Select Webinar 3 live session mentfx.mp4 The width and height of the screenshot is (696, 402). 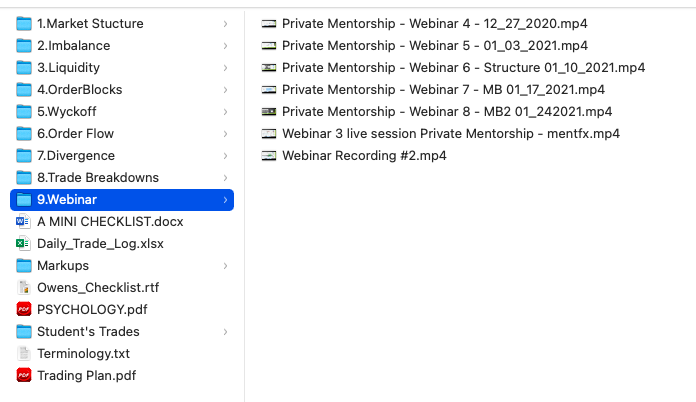(x=451, y=133)
